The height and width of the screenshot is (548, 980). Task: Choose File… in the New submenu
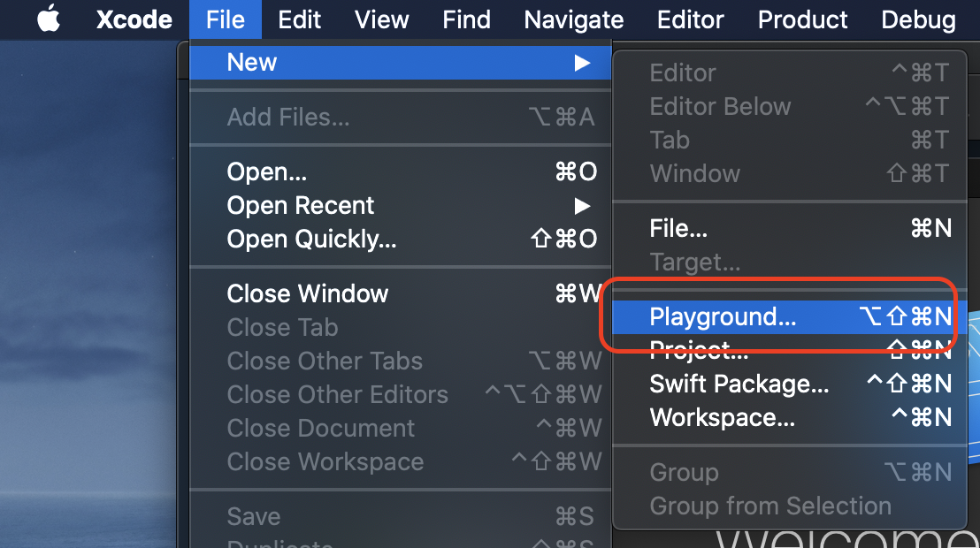tap(789, 229)
